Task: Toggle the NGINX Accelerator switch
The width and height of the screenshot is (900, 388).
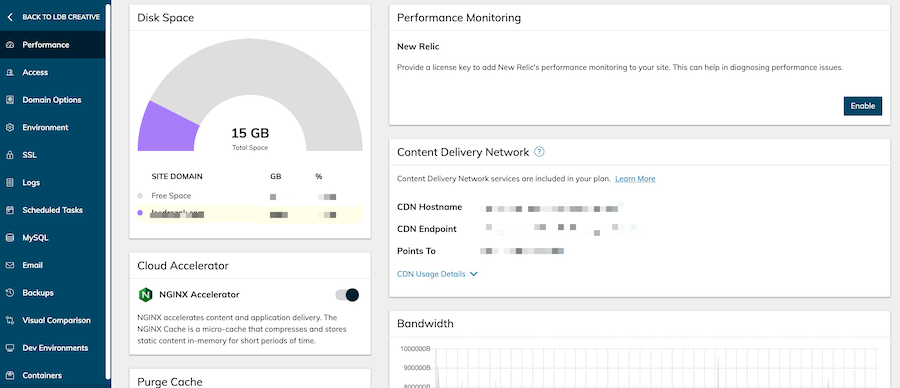Action: (347, 295)
